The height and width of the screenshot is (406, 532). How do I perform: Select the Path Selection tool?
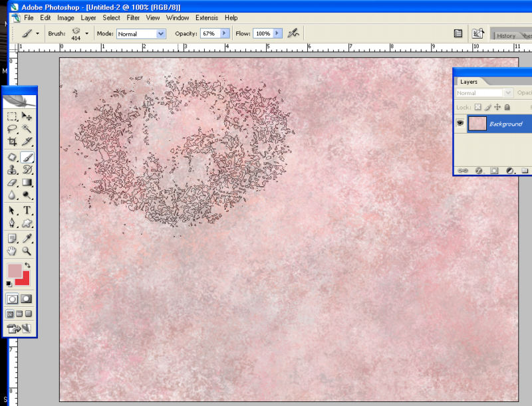12,211
